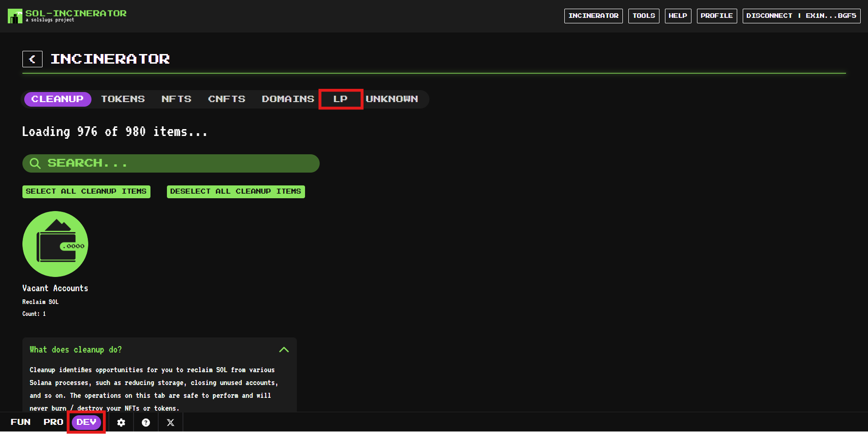Open settings via the gear icon
Viewport: 868px width, 434px height.
click(x=121, y=423)
